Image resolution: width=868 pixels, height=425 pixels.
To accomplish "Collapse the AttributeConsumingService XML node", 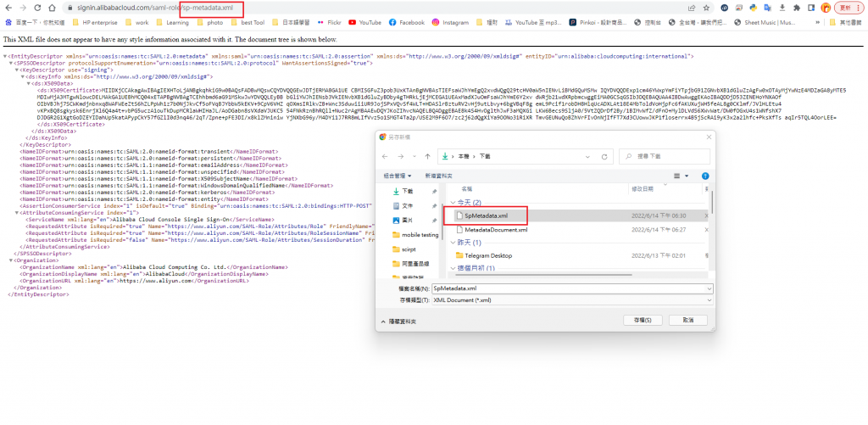I will (16, 213).
